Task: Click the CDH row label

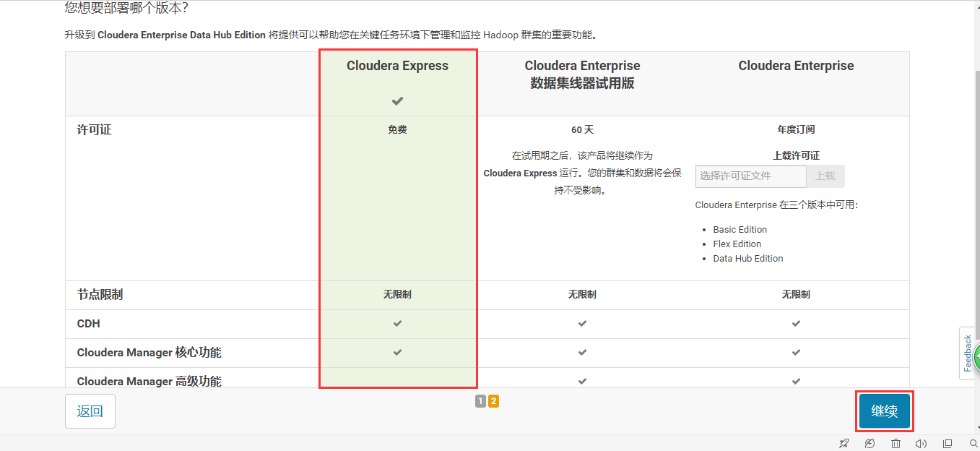Action: pos(88,324)
